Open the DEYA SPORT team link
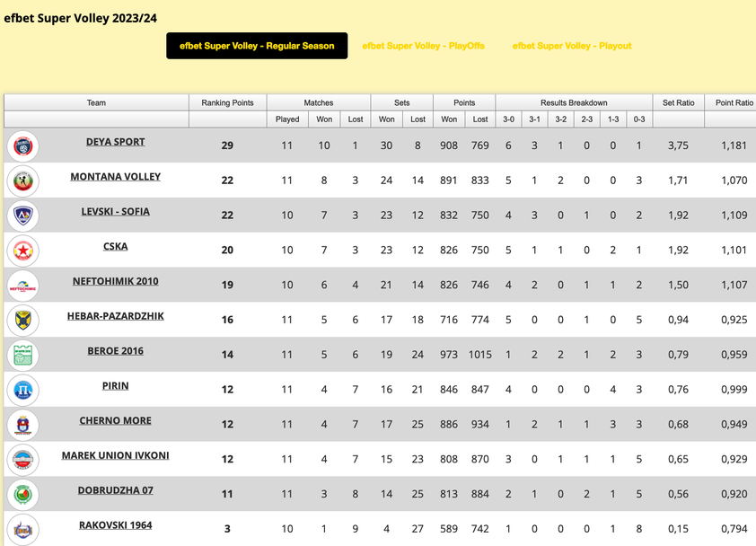 [x=115, y=142]
